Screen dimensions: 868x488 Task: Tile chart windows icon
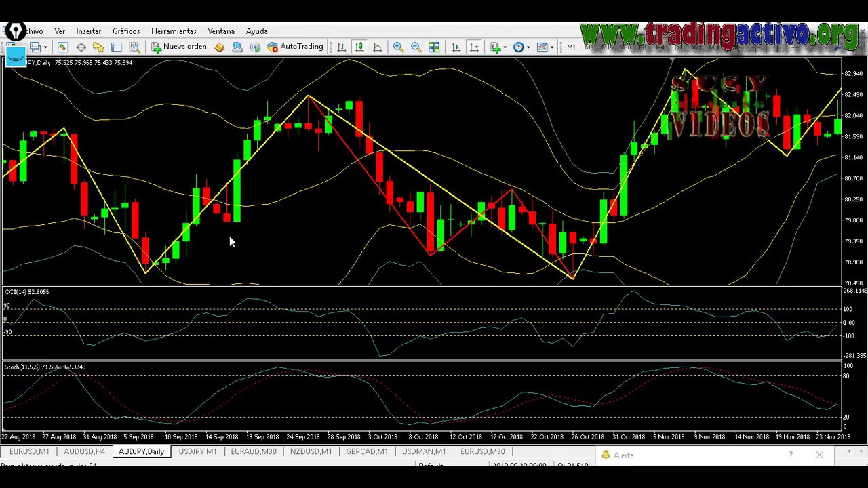click(x=434, y=47)
